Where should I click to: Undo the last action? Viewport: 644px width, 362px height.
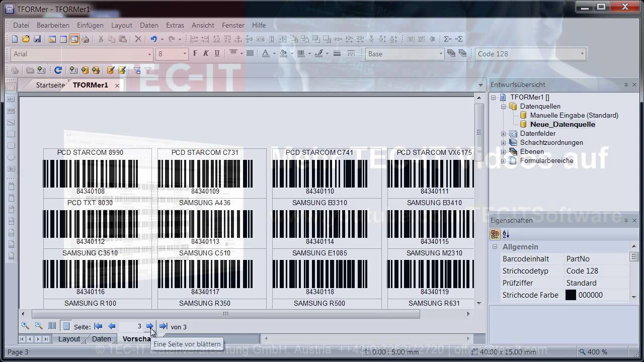coord(154,39)
